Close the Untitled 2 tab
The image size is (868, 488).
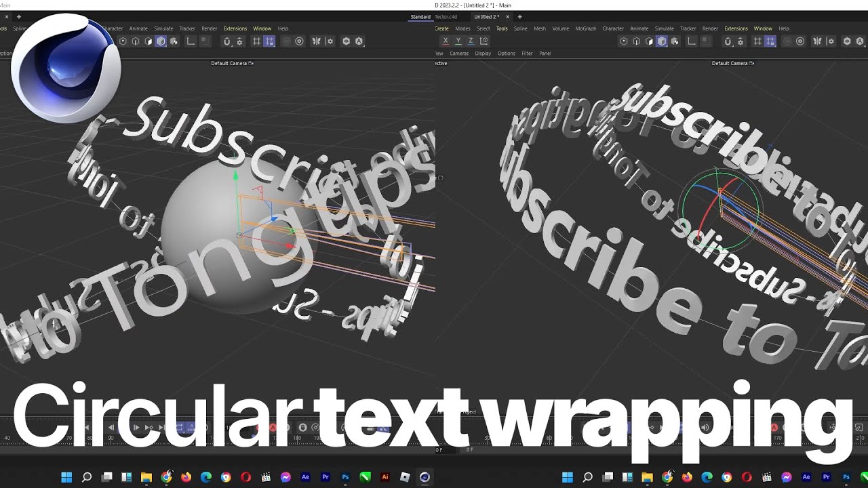tap(507, 17)
